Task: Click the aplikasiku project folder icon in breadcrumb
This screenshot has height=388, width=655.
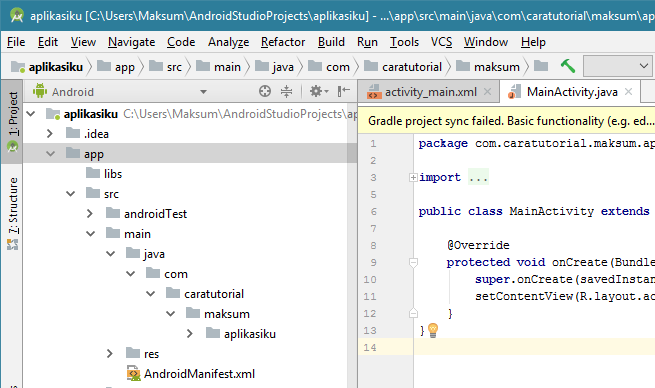Action: click(18, 66)
